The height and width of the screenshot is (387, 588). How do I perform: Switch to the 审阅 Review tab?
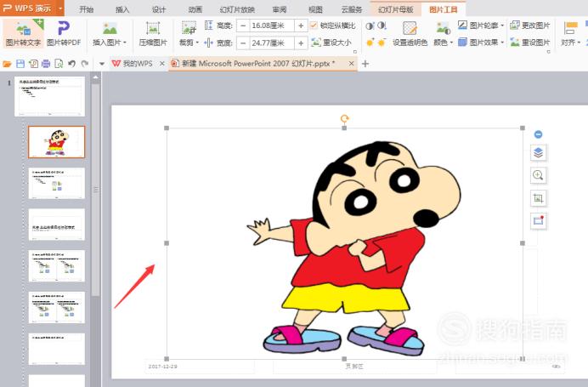pos(280,9)
